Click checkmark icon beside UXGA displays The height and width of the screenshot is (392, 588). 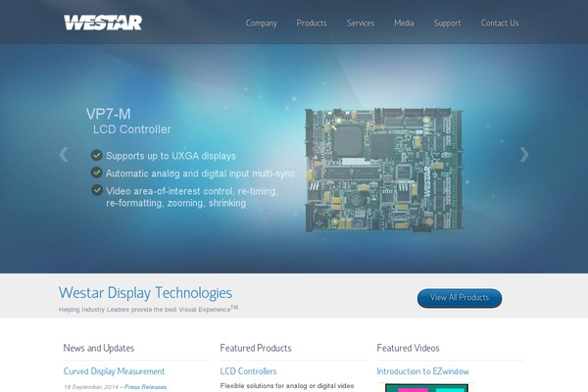click(97, 155)
